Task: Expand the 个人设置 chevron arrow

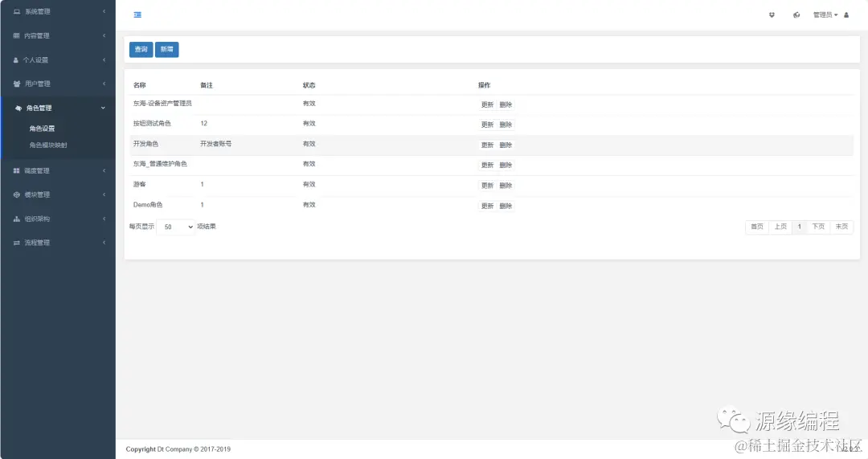Action: coord(104,59)
